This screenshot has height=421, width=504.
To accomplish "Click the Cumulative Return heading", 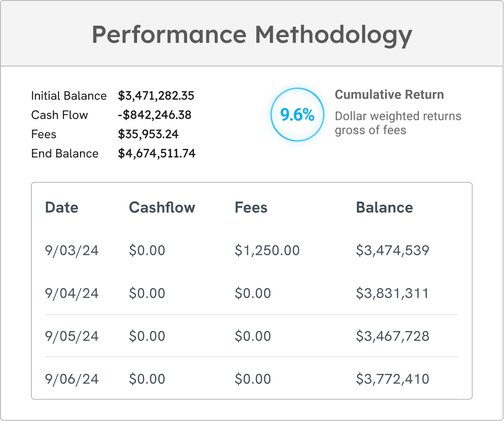I will pos(389,95).
